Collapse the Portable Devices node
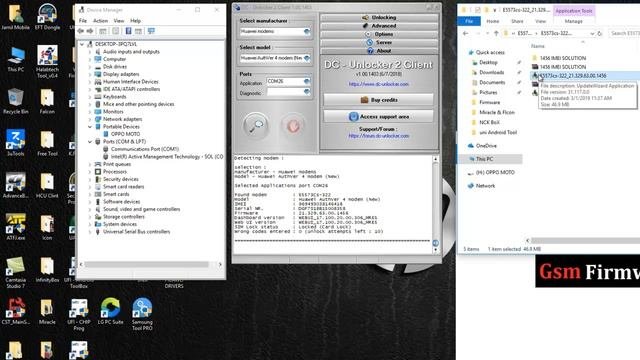The image size is (640, 360). pyautogui.click(x=90, y=127)
